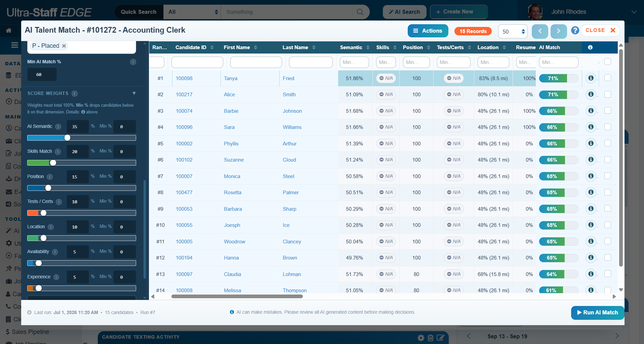
Task: Open match details for Claudia Lohman
Action: tap(591, 274)
